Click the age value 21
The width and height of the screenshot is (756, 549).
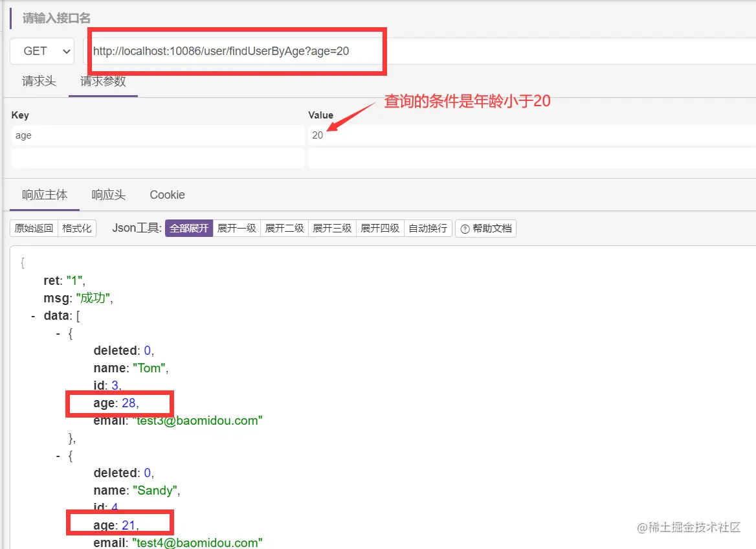tap(129, 525)
